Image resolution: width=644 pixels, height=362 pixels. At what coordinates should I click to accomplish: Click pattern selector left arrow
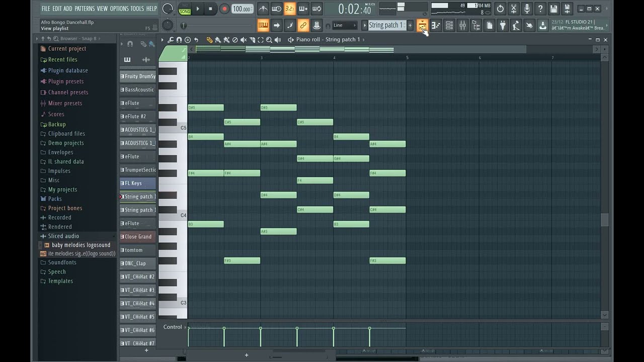(365, 25)
